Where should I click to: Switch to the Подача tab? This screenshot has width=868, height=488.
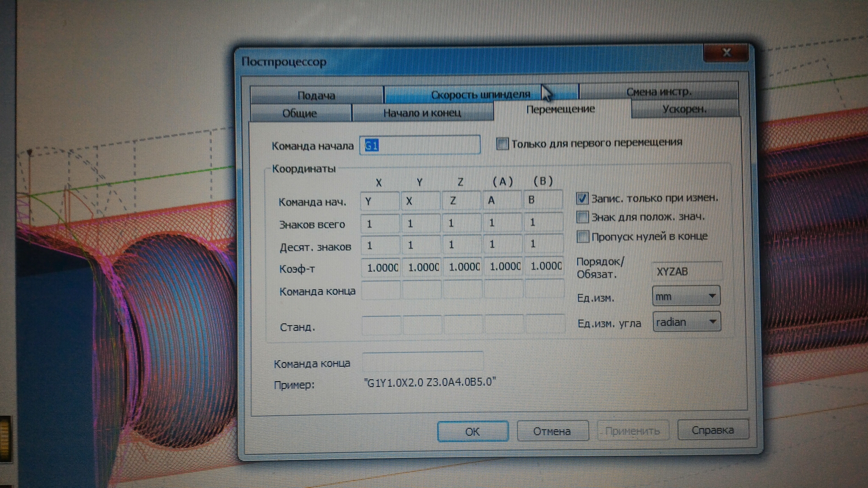(x=316, y=95)
